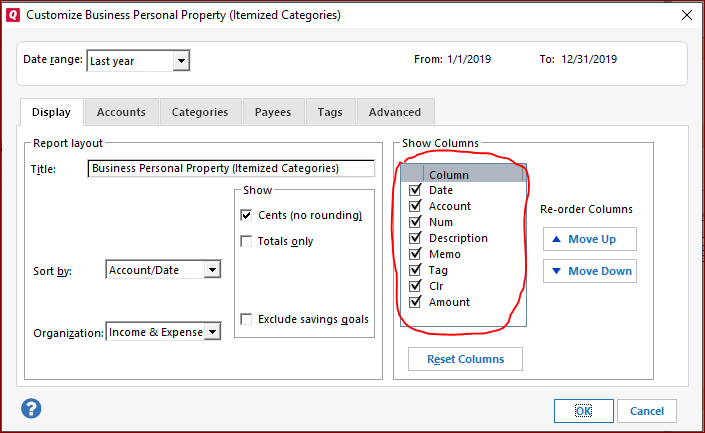Click the Quicken logo in the title bar
Image resolution: width=705 pixels, height=433 pixels.
(13, 15)
